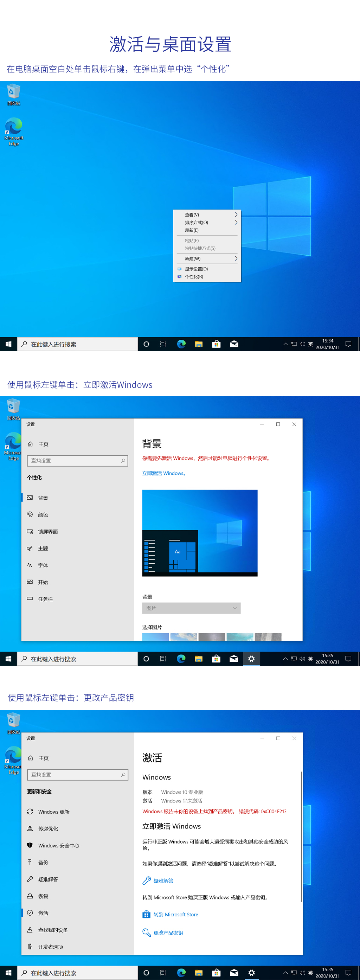This screenshot has height=980, width=360.
Task: Select the 激活 item in the left sidebar
Action: (x=78, y=913)
